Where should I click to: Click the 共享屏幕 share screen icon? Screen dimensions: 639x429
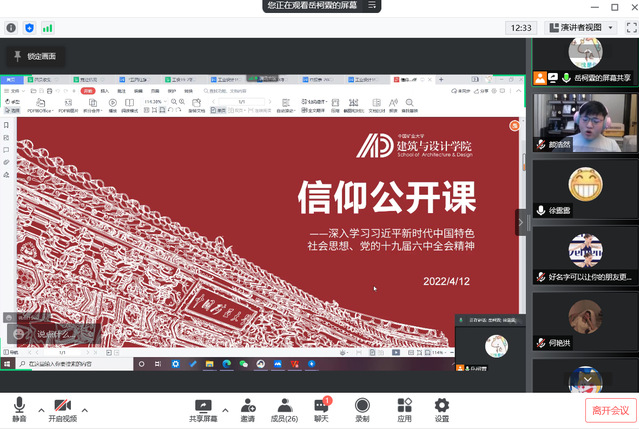(204, 409)
